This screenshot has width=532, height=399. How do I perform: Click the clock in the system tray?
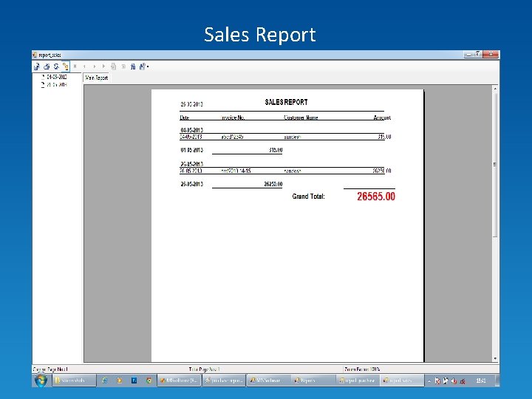click(481, 381)
